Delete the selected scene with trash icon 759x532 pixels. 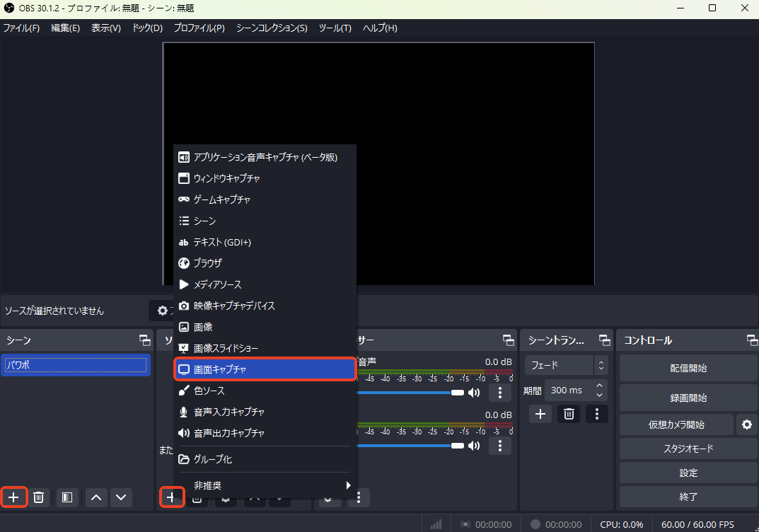(39, 497)
